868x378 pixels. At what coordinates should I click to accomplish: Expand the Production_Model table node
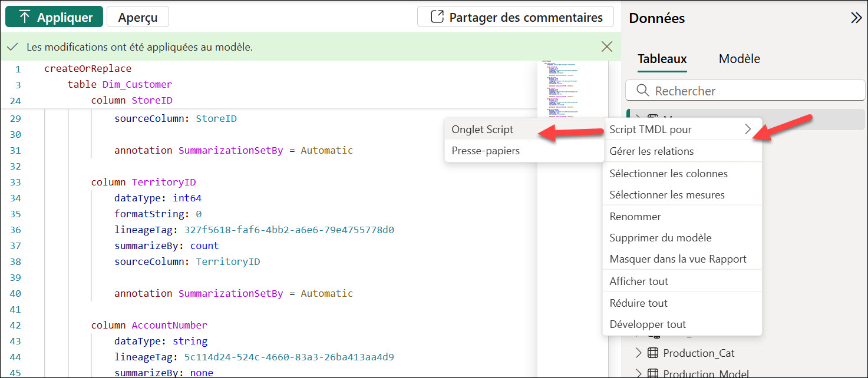638,373
